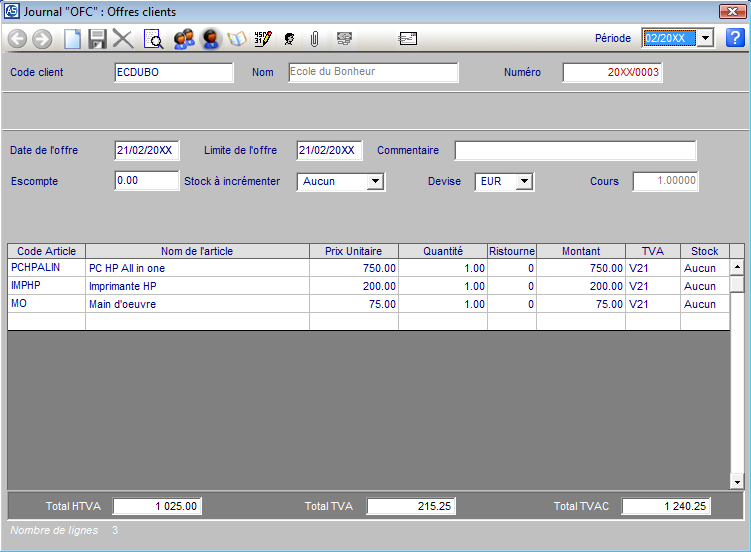This screenshot has width=751, height=552.
Task: Expand the Période dropdown
Action: tap(704, 38)
